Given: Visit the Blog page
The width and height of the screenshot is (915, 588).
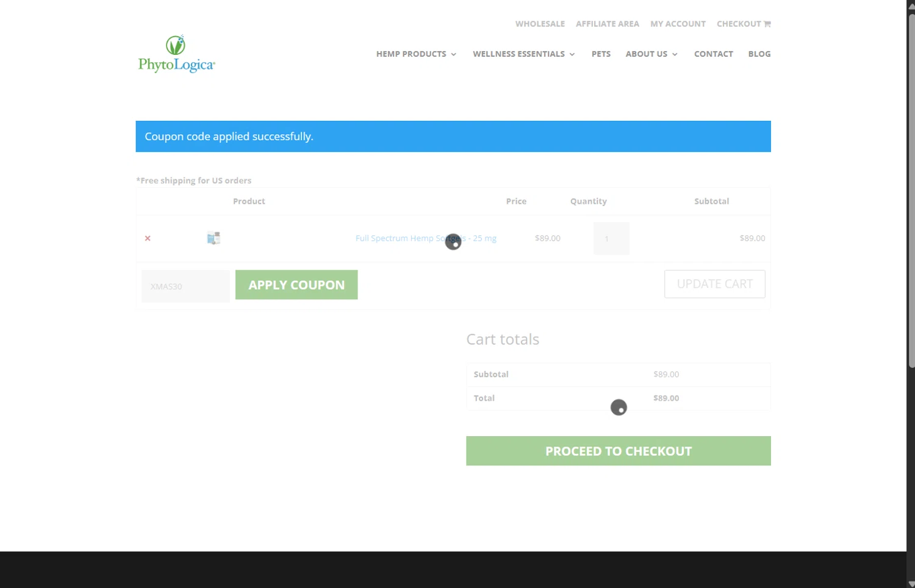Looking at the screenshot, I should [x=759, y=54].
